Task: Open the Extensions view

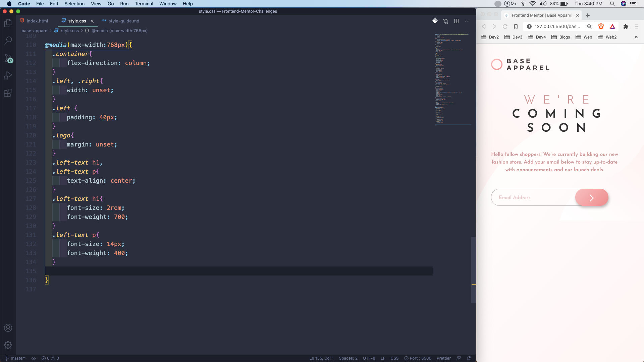Action: [x=8, y=93]
